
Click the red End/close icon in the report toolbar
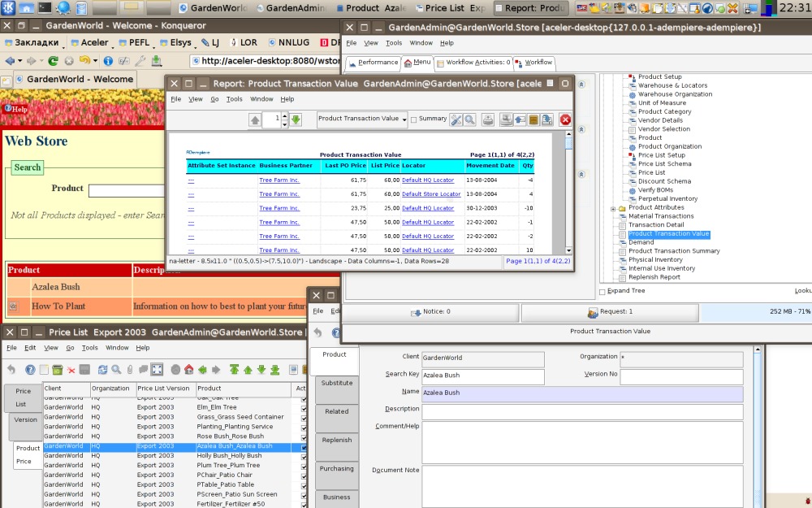click(x=565, y=119)
